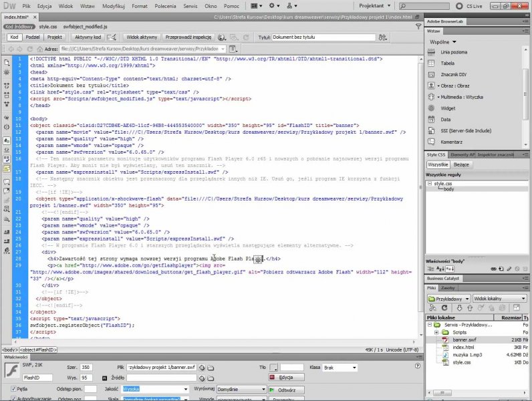Open the Jakość quality dropdown

pyautogui.click(x=156, y=389)
